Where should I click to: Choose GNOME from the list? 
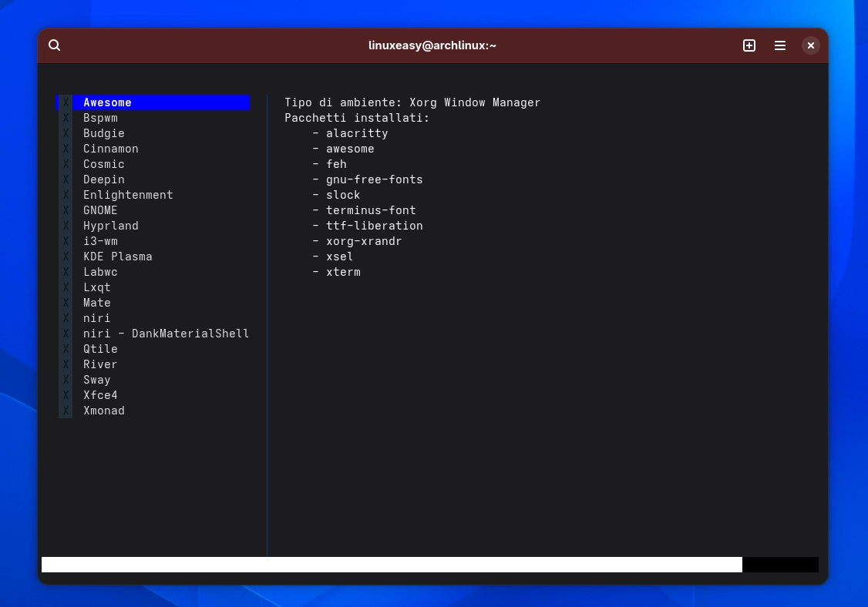(100, 210)
